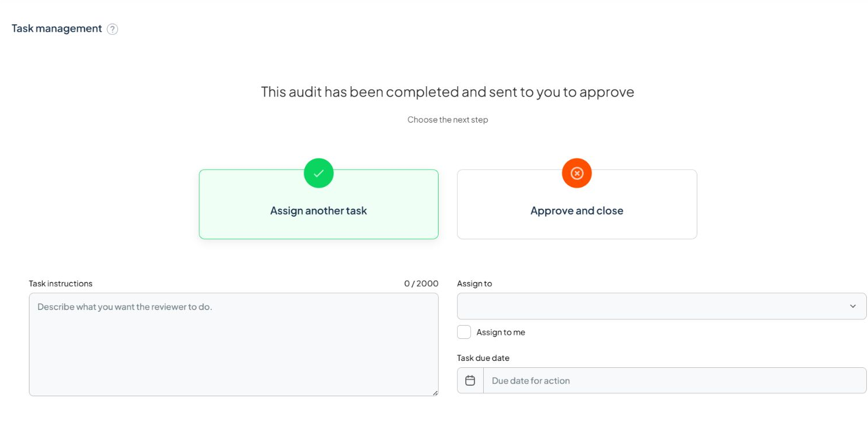The width and height of the screenshot is (868, 428).
Task: Focus the Task instructions text area
Action: (x=234, y=344)
